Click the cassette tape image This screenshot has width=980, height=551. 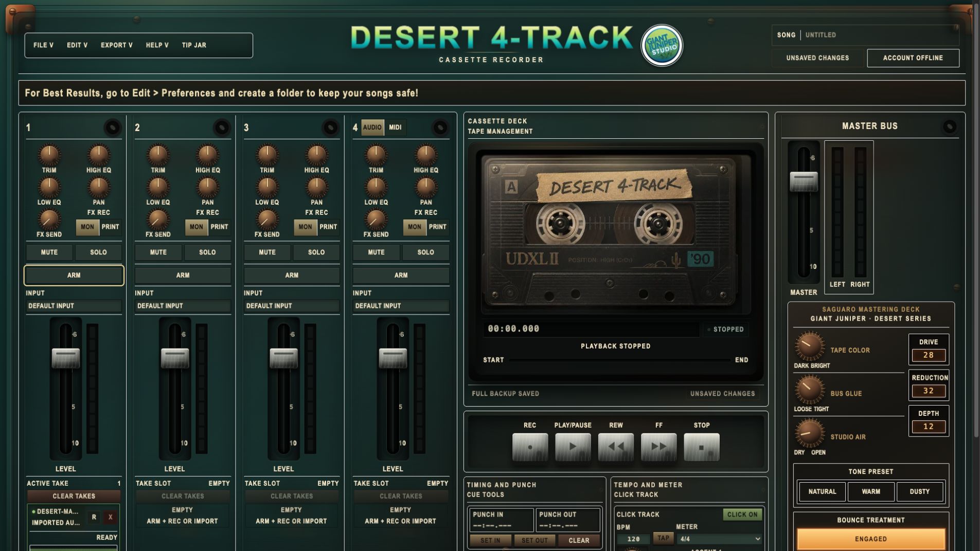pyautogui.click(x=615, y=231)
